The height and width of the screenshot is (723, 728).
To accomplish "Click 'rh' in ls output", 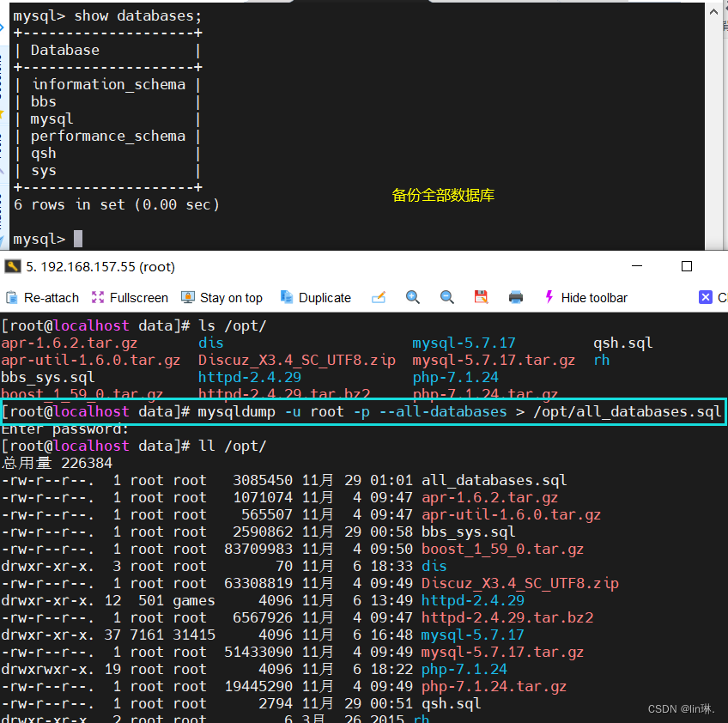I will pos(602,361).
